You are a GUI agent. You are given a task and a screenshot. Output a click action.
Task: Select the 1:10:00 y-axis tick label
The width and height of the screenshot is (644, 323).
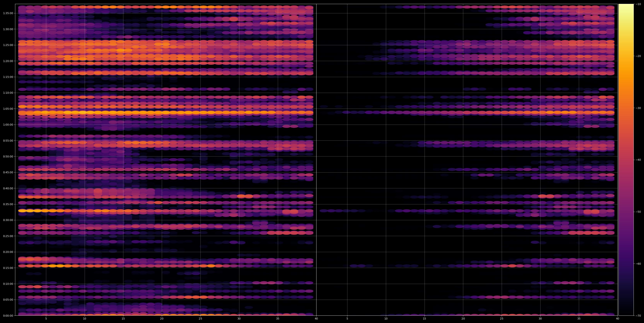pyautogui.click(x=8, y=93)
